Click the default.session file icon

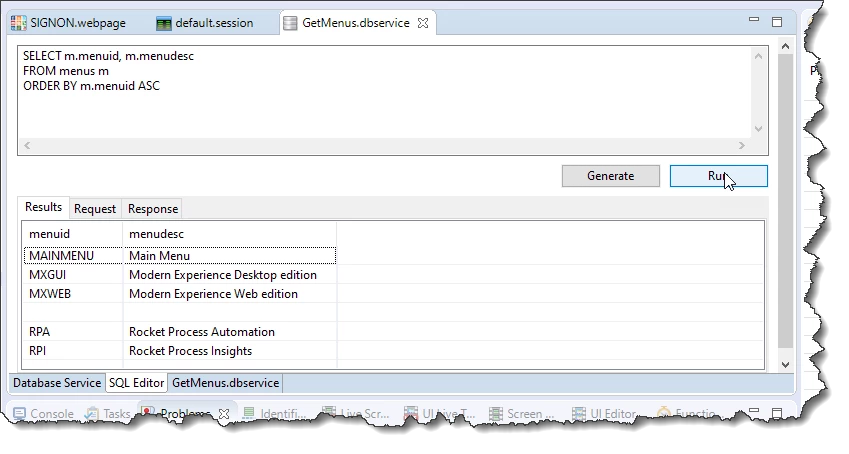[x=164, y=23]
